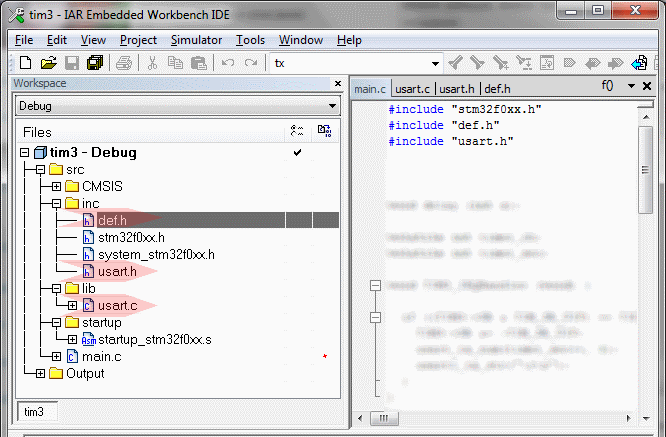
Task: Switch to the main.c editor tab
Action: [370, 89]
